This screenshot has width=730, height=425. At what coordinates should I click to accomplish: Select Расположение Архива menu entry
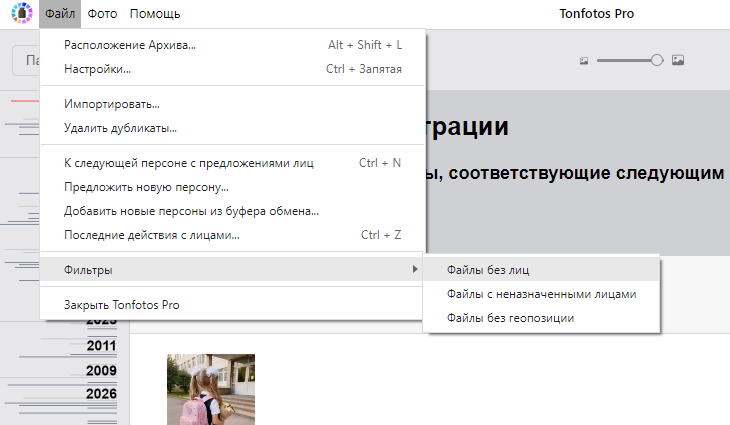[x=130, y=45]
